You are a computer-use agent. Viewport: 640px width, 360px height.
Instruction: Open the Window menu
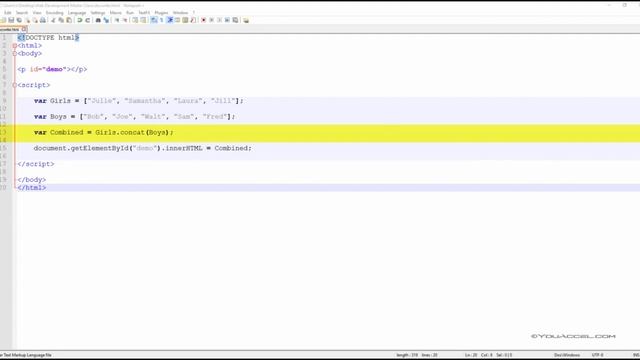[180, 13]
